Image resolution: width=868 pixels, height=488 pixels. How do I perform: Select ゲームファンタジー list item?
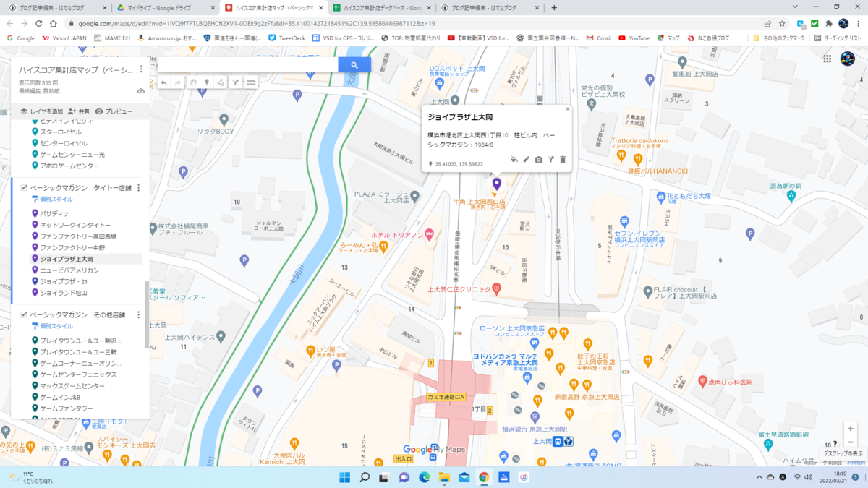pos(67,408)
